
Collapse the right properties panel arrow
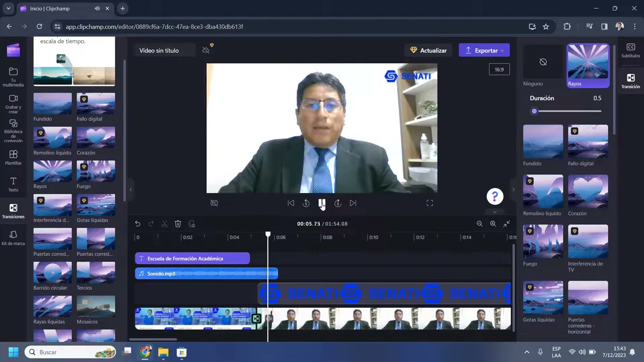point(513,190)
